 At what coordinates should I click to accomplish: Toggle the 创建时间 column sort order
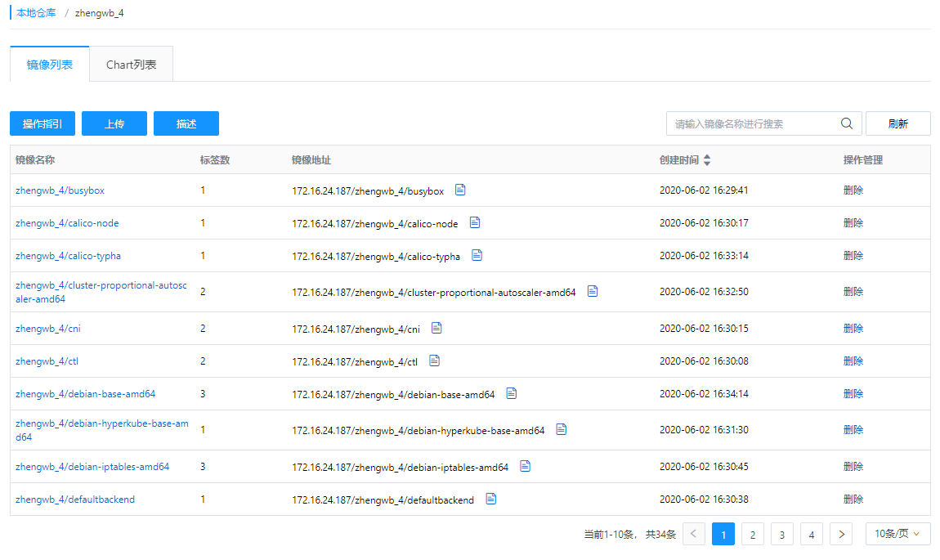click(706, 159)
